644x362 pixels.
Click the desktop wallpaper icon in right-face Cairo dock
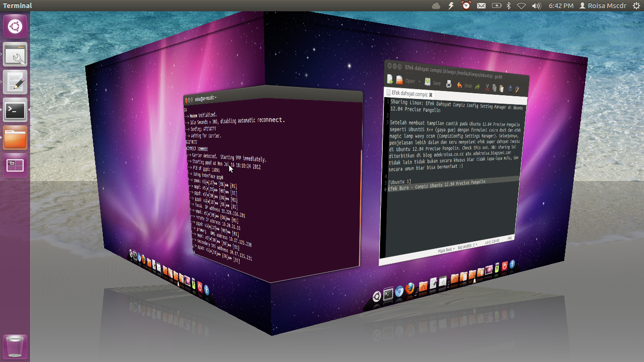[489, 270]
